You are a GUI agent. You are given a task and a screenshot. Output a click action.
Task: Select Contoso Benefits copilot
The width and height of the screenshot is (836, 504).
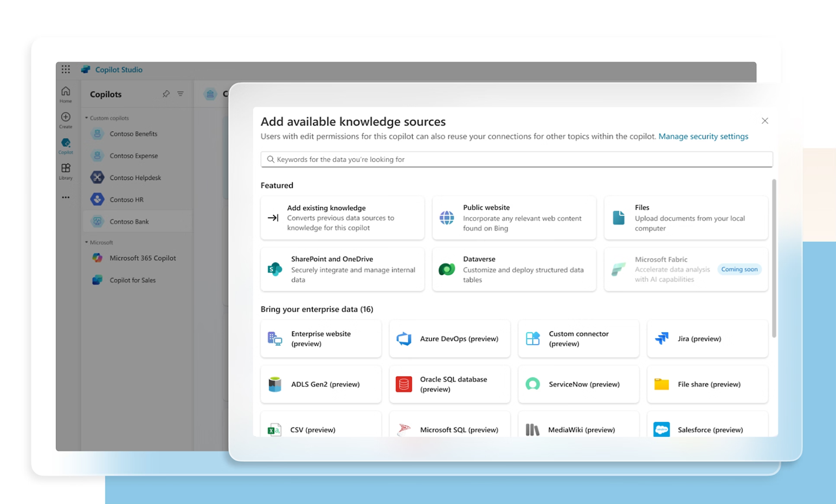pos(138,134)
